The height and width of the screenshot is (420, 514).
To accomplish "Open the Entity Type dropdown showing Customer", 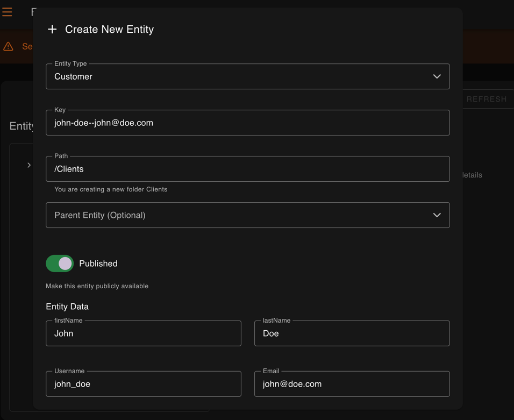I will click(247, 76).
